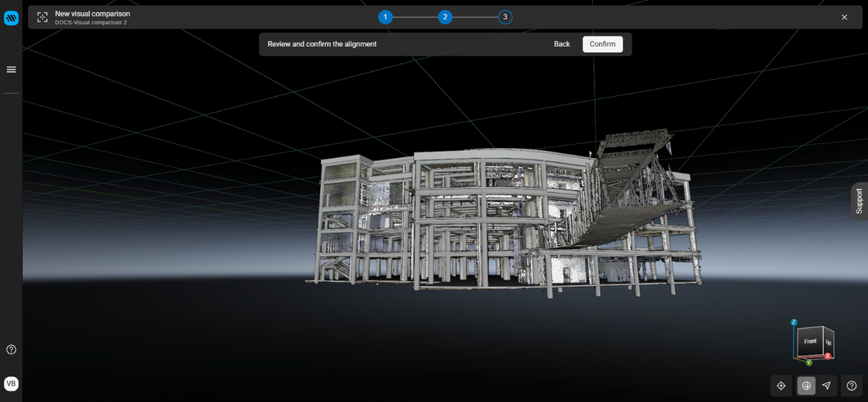Select the Right face of view cube
868x402 pixels.
coord(828,343)
